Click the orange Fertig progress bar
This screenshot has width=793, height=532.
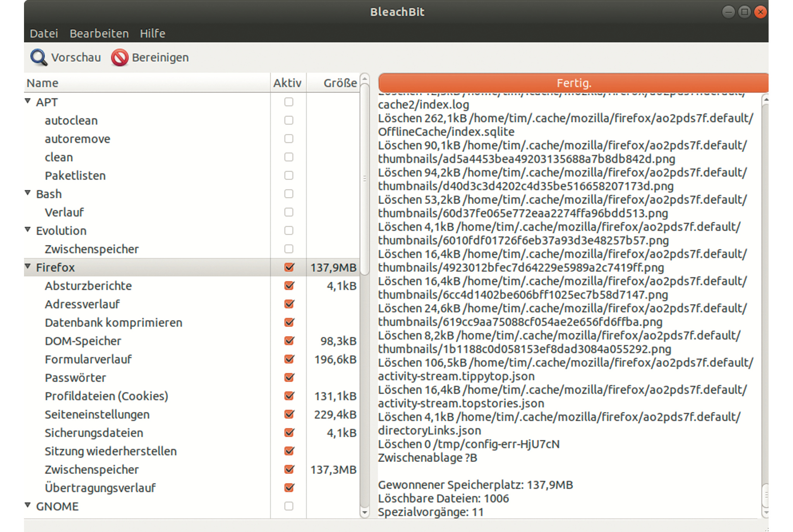coord(573,83)
